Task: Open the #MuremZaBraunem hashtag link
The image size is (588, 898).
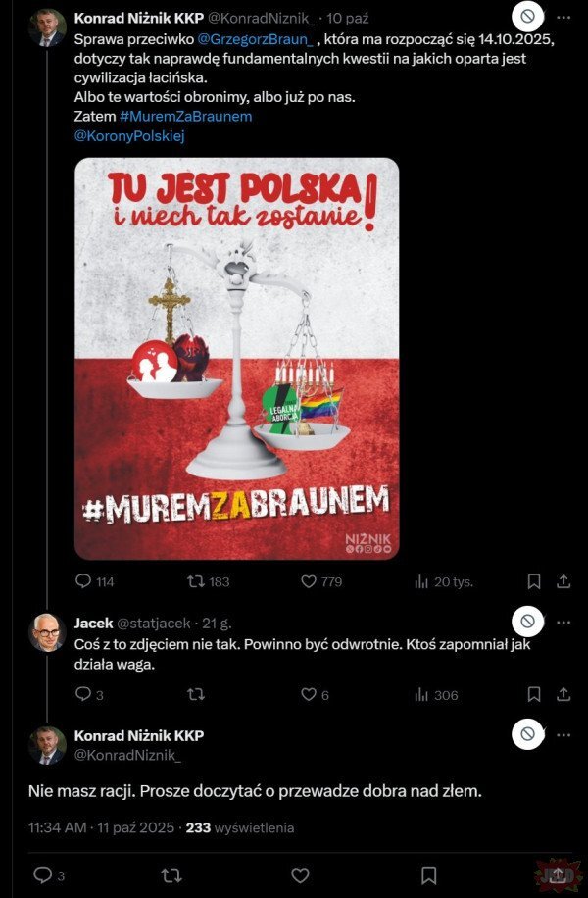Action: pos(186,117)
